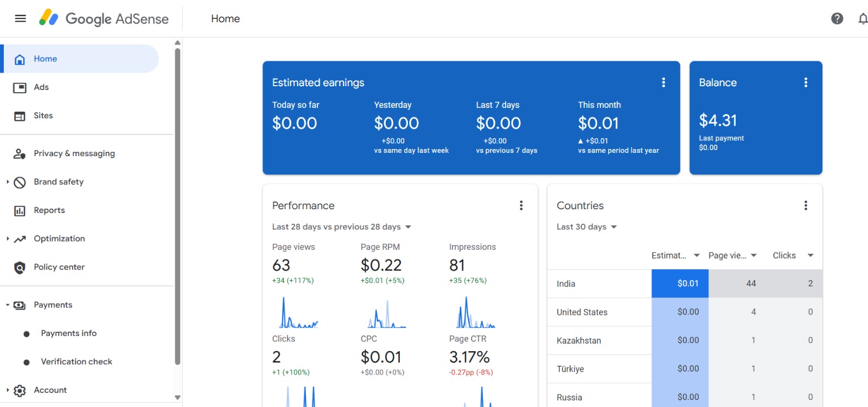
Task: Click the Account gear icon
Action: pyautogui.click(x=20, y=391)
